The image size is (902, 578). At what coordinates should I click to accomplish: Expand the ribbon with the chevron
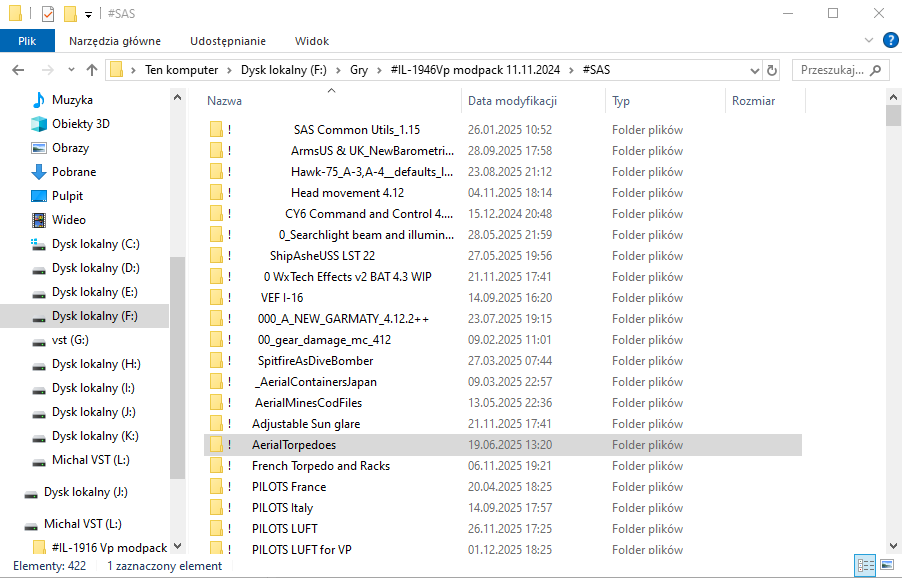click(x=869, y=40)
